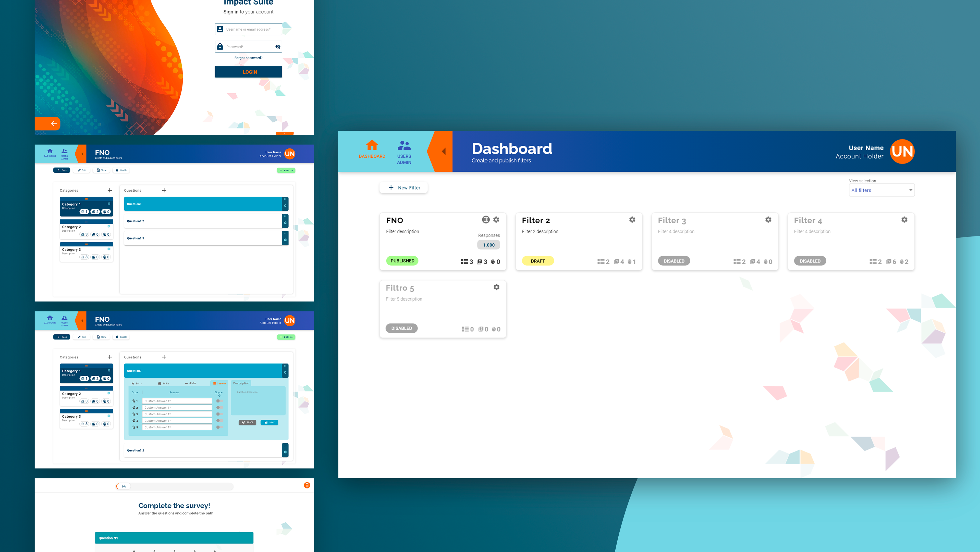The width and height of the screenshot is (980, 552).
Task: Collapse the sidebar arrow in large Dashboard header
Action: point(444,151)
